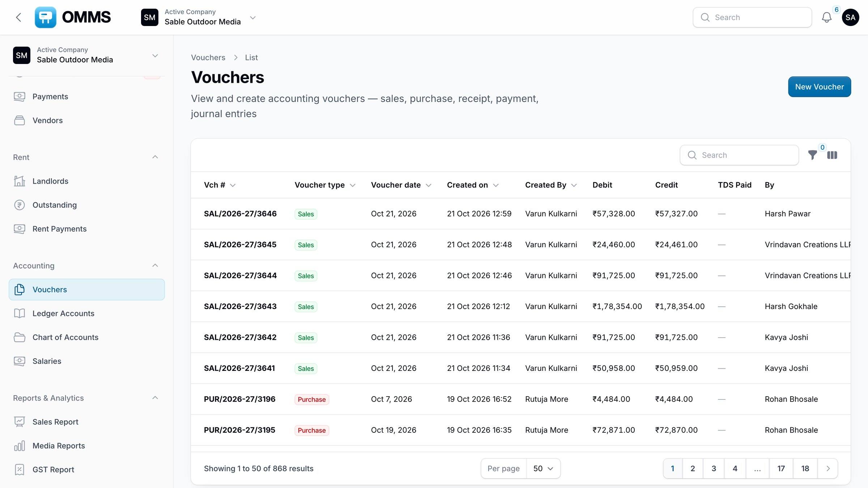Screen dimensions: 868x488
Task: Expand Active Company dropdown in header
Action: click(199, 17)
